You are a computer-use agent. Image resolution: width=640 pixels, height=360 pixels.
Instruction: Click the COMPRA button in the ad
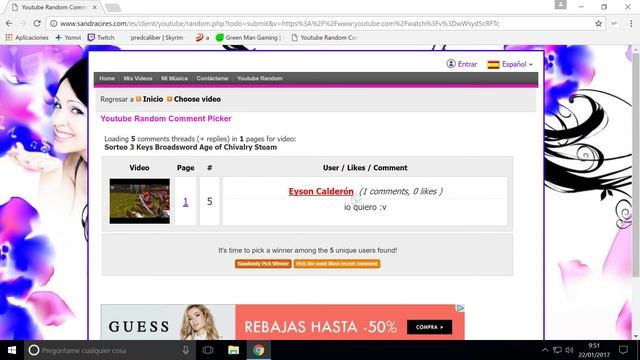pyautogui.click(x=429, y=327)
